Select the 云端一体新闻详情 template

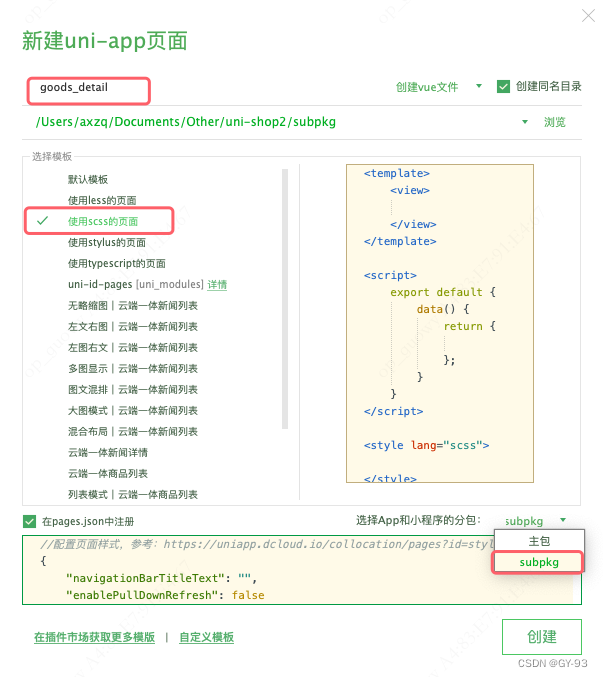(107, 452)
